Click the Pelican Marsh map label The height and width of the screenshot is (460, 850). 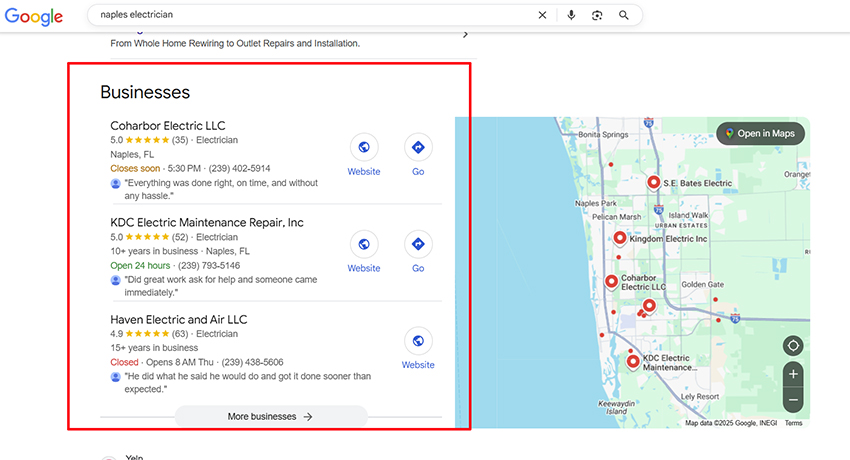(x=616, y=217)
